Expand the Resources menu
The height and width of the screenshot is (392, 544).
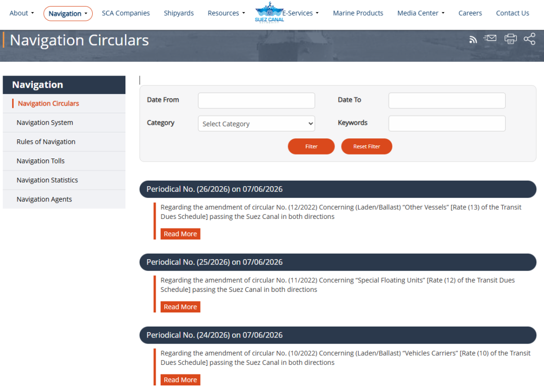click(x=226, y=13)
